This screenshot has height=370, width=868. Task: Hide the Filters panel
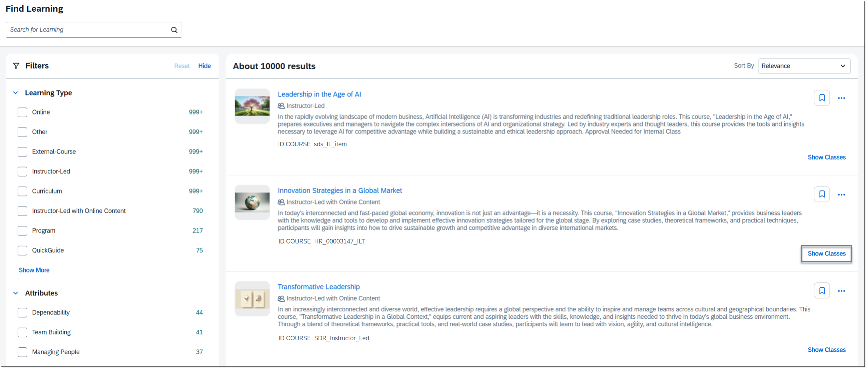[204, 66]
